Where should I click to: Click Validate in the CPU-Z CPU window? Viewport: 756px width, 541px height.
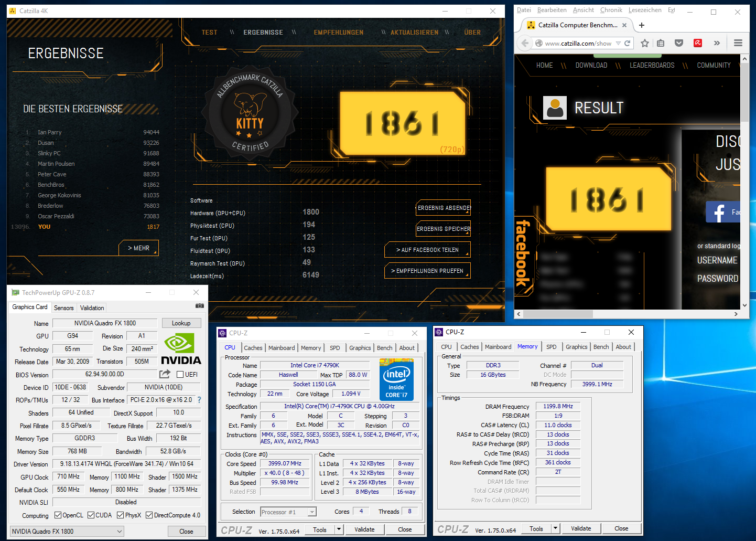364,529
